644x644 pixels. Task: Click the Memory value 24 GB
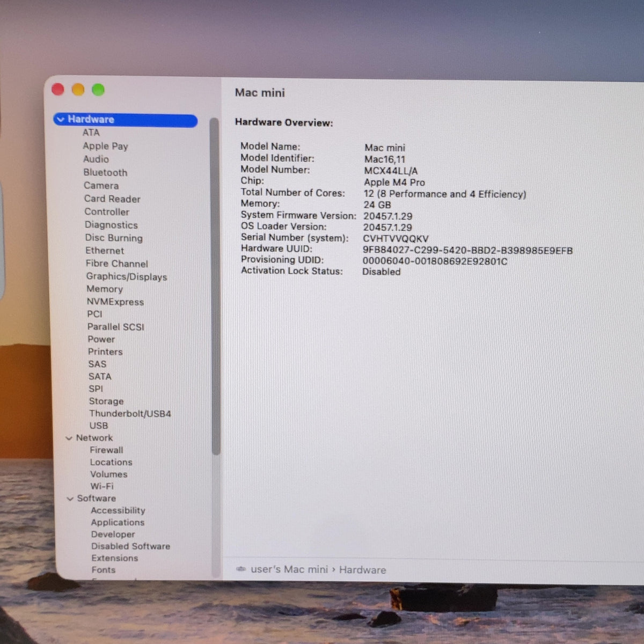pos(377,205)
